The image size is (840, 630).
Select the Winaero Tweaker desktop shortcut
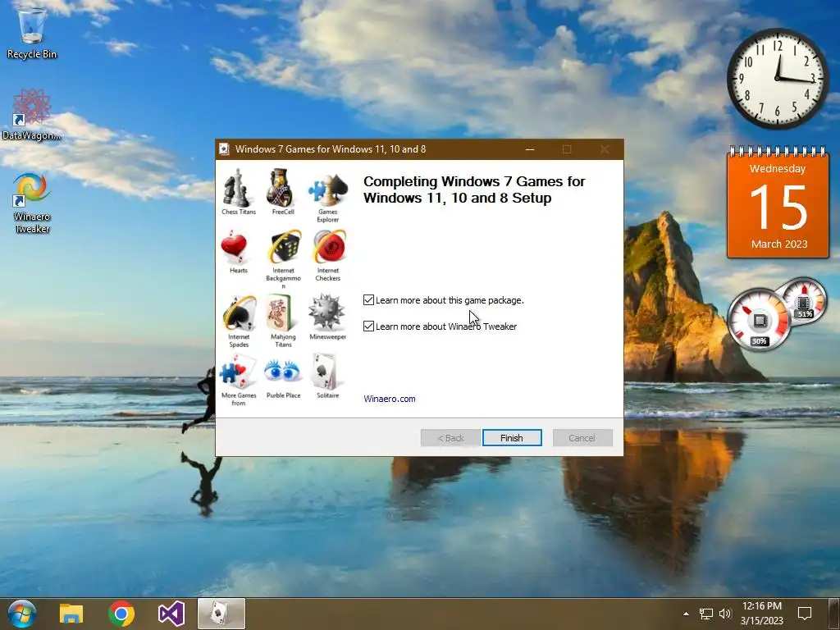(x=32, y=203)
